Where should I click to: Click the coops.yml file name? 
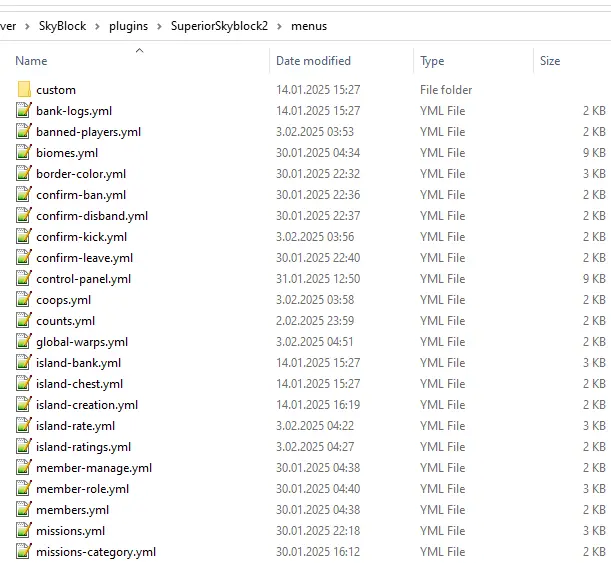[x=64, y=300]
